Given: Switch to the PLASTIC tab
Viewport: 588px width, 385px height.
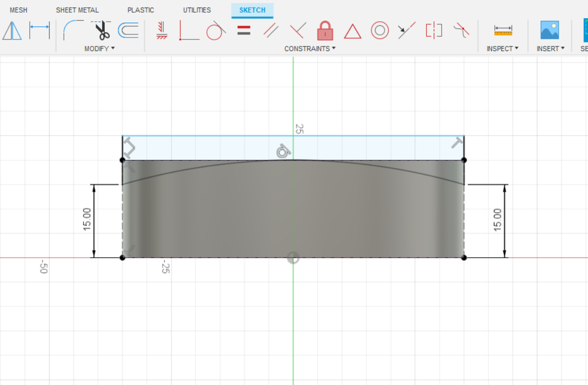Looking at the screenshot, I should point(141,10).
